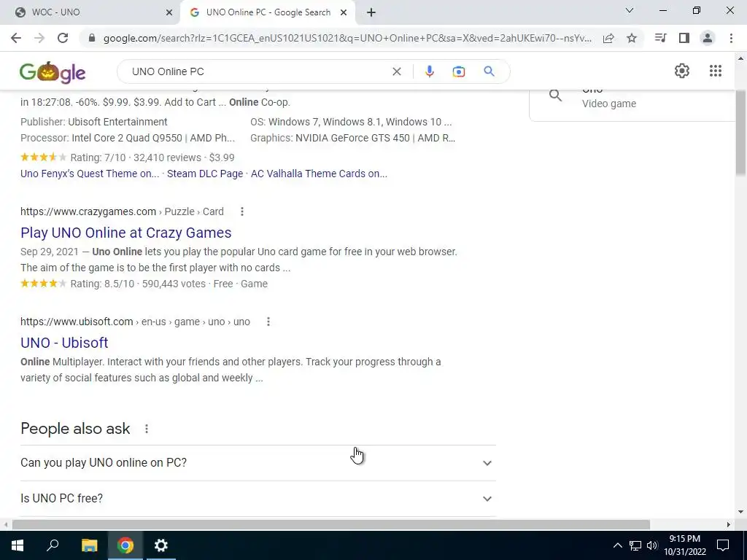Open the Chrome profile avatar
747x560 pixels.
point(708,38)
